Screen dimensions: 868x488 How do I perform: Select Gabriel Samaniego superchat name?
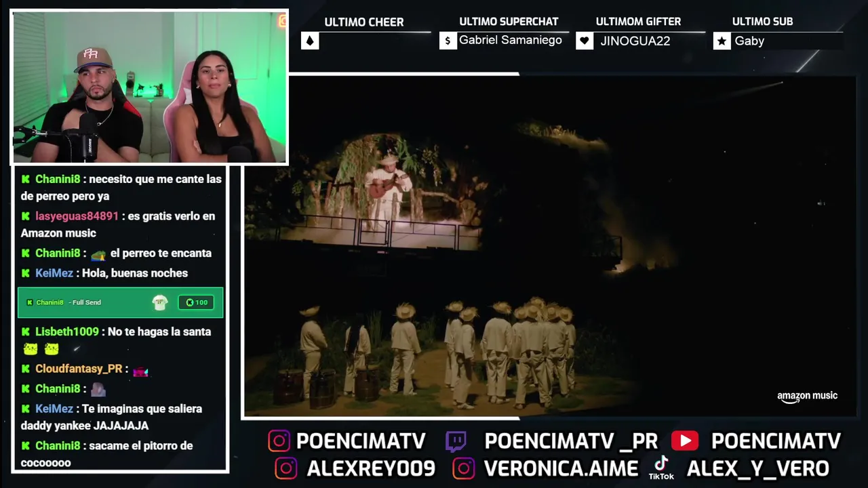[x=511, y=40]
